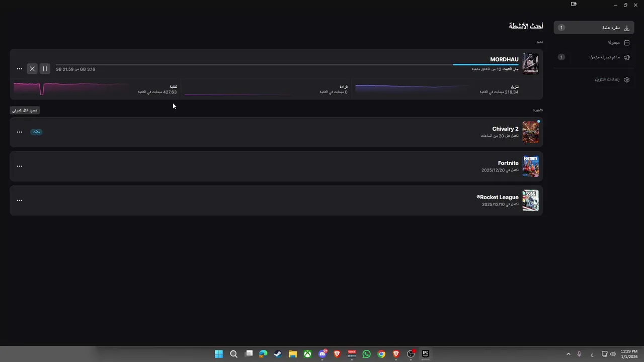Open Voicemeeter from the taskbar

click(x=352, y=354)
